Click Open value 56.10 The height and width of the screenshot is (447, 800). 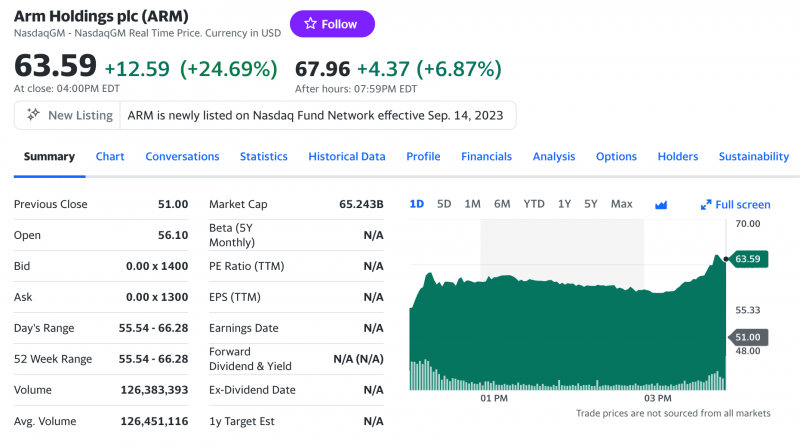[x=173, y=235]
